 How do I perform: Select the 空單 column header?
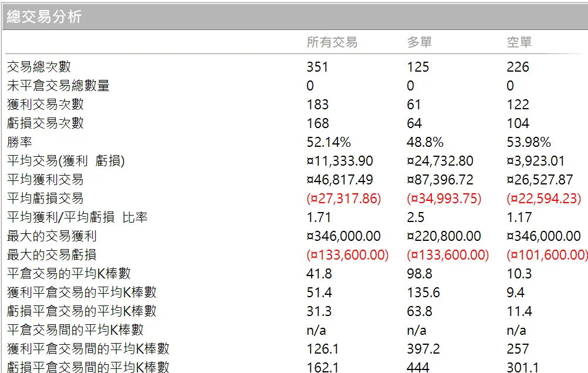click(x=519, y=42)
